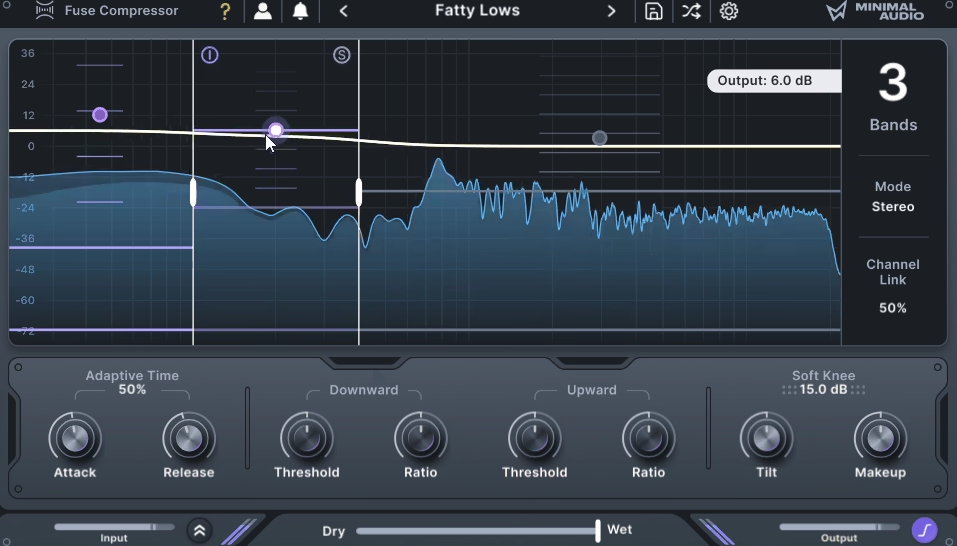Select the mid band highlighted gain node
957x546 pixels.
(276, 130)
